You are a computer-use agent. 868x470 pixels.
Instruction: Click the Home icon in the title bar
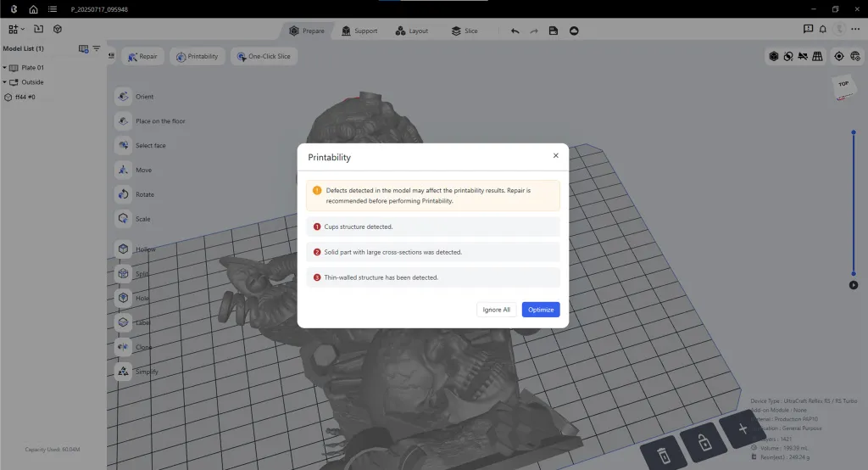pos(33,9)
